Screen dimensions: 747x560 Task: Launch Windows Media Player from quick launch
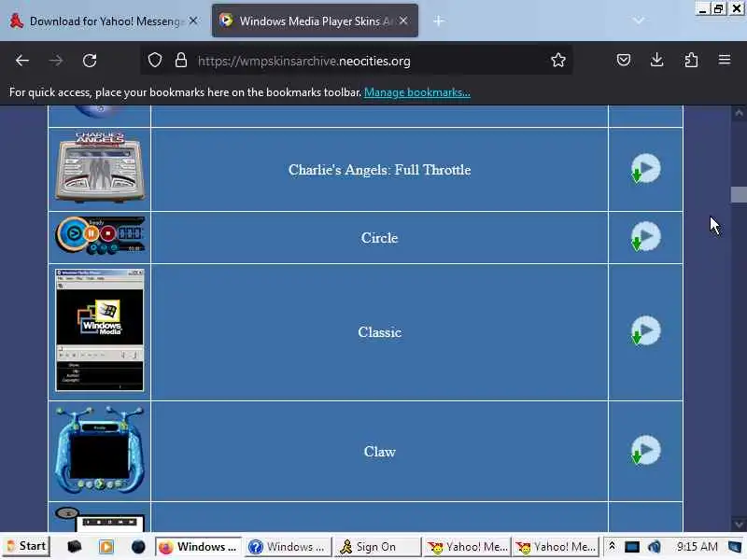(106, 547)
